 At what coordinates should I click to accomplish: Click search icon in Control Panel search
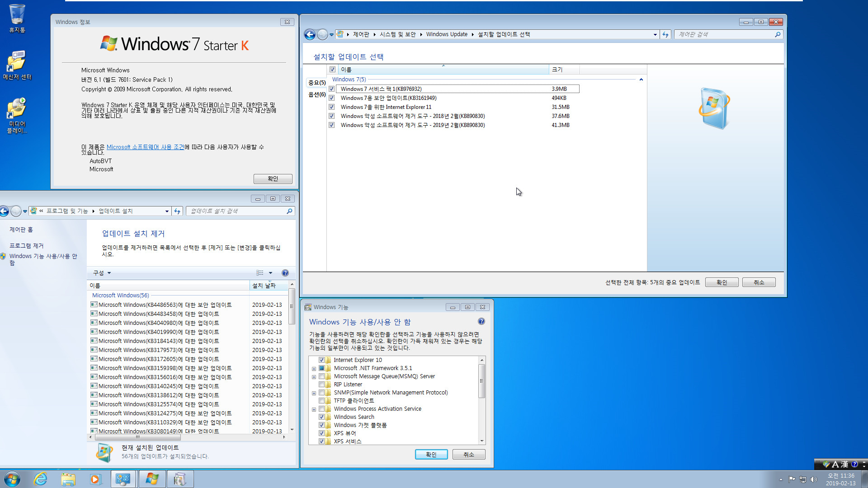tap(778, 34)
